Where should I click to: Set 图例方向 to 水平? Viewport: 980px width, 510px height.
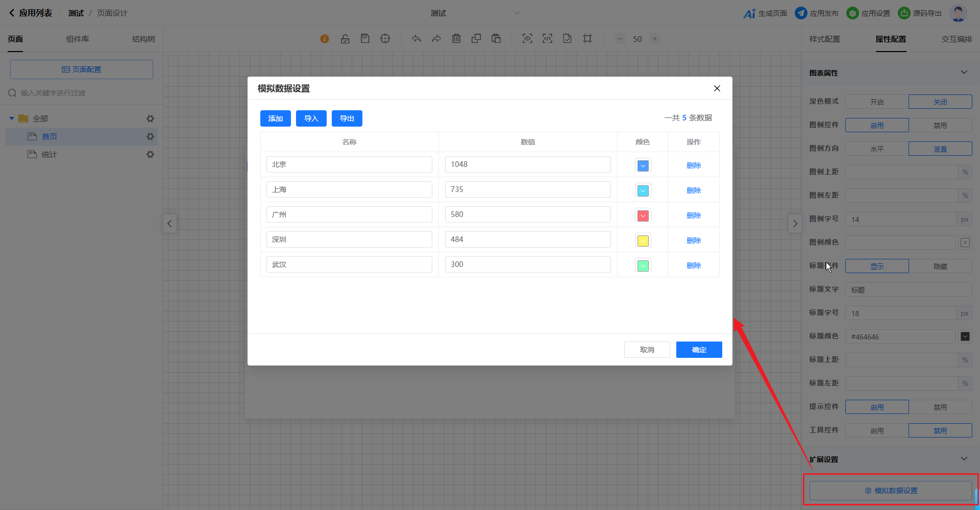(x=876, y=149)
